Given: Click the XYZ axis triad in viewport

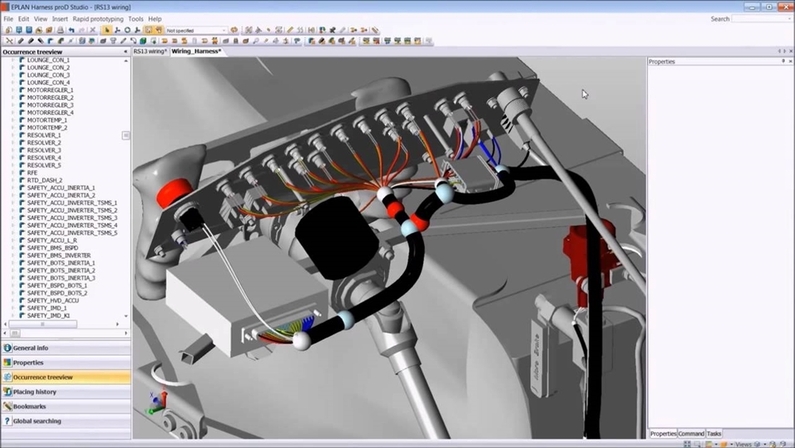Looking at the screenshot, I should 158,402.
